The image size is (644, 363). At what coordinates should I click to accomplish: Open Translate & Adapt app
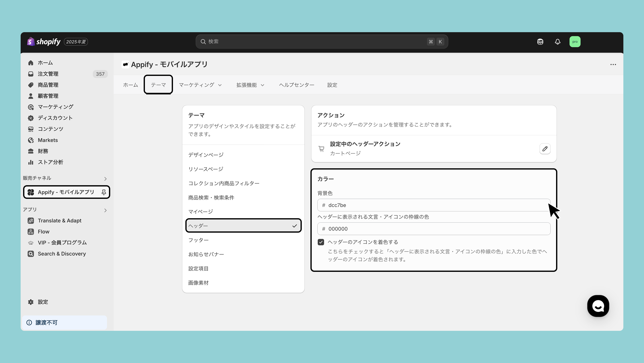(59, 221)
